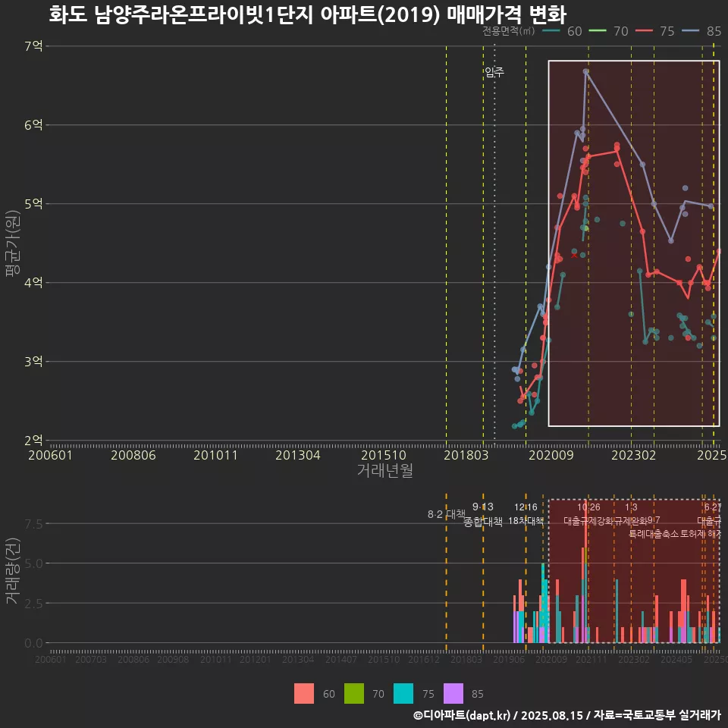Click the 전용면적(㎡) legend title
This screenshot has height=728, width=728.
click(508, 31)
